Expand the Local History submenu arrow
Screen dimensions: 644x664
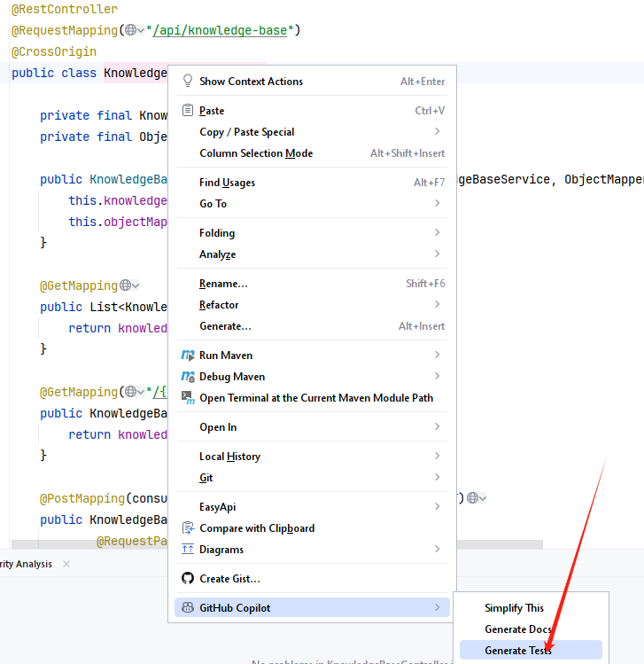coord(437,456)
